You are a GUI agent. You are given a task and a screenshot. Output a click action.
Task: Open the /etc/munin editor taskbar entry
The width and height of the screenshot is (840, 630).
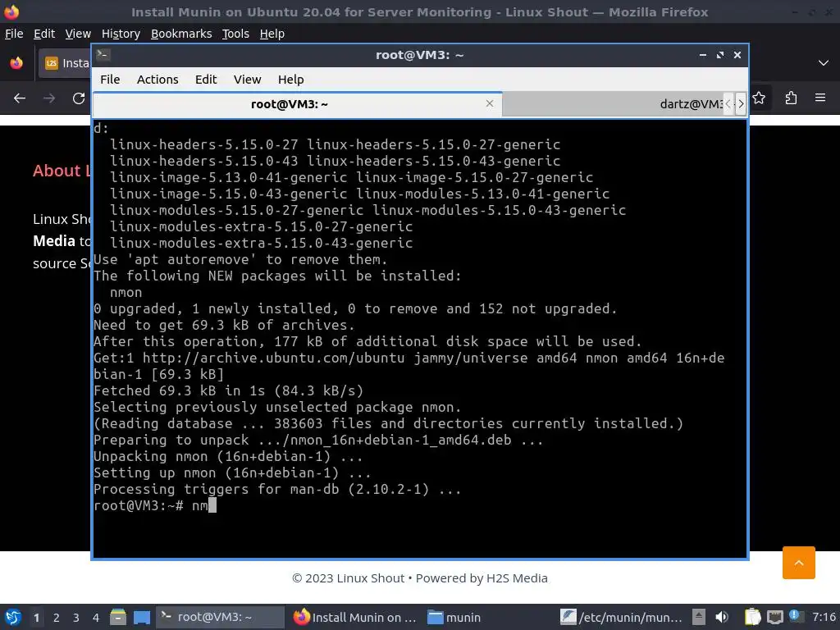coord(622,617)
